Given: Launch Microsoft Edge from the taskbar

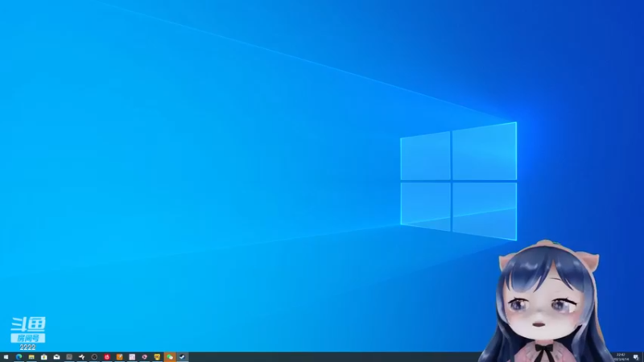Looking at the screenshot, I should (x=19, y=357).
